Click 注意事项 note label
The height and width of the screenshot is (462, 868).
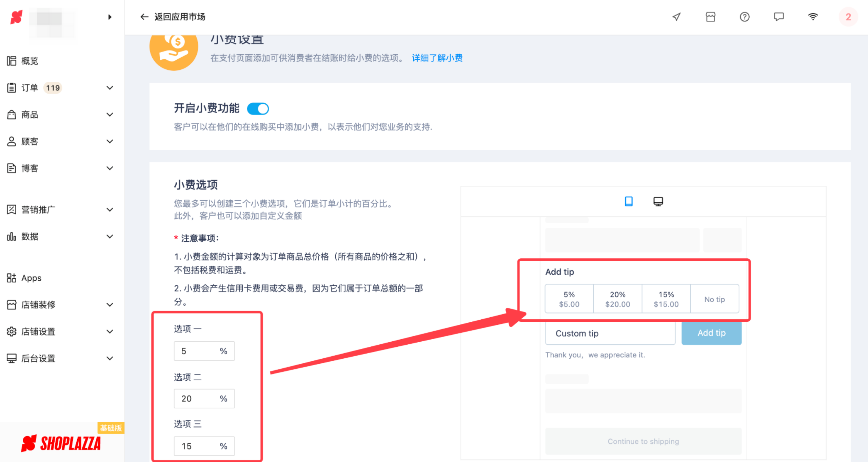point(199,238)
